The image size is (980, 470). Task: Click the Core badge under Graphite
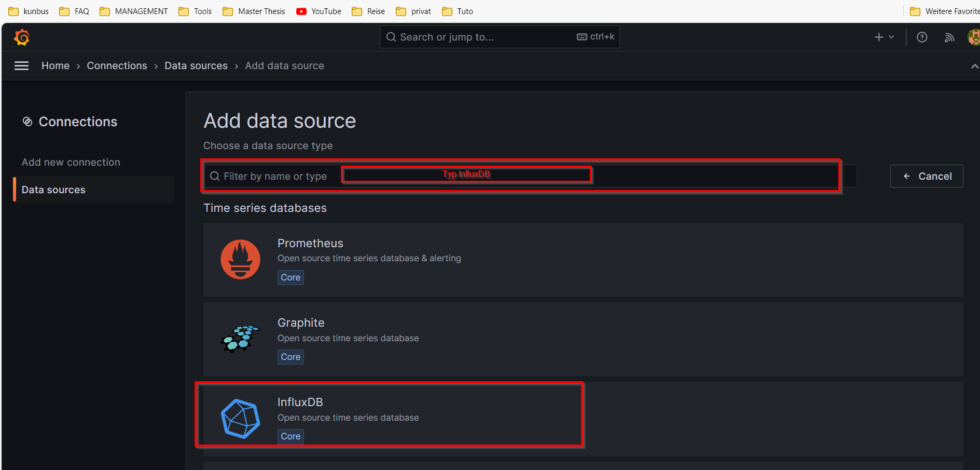point(291,357)
